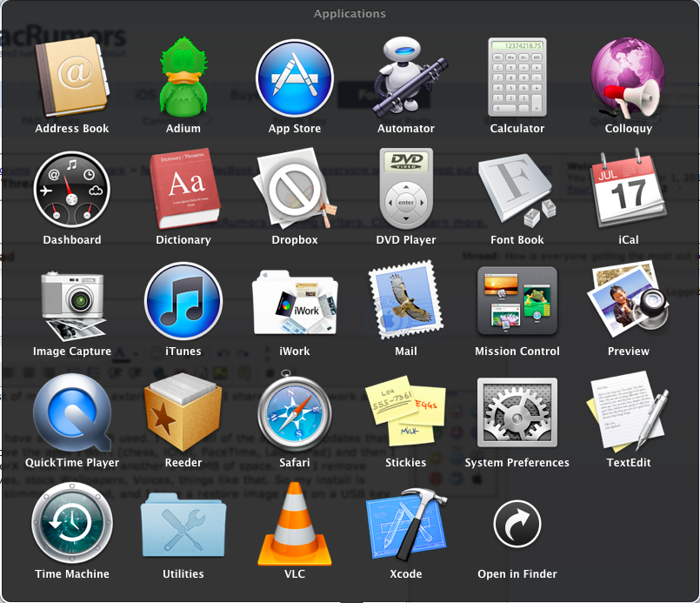Viewport: 700px width, 603px height.
Task: Launch VLC traffic cone icon
Action: point(295,525)
